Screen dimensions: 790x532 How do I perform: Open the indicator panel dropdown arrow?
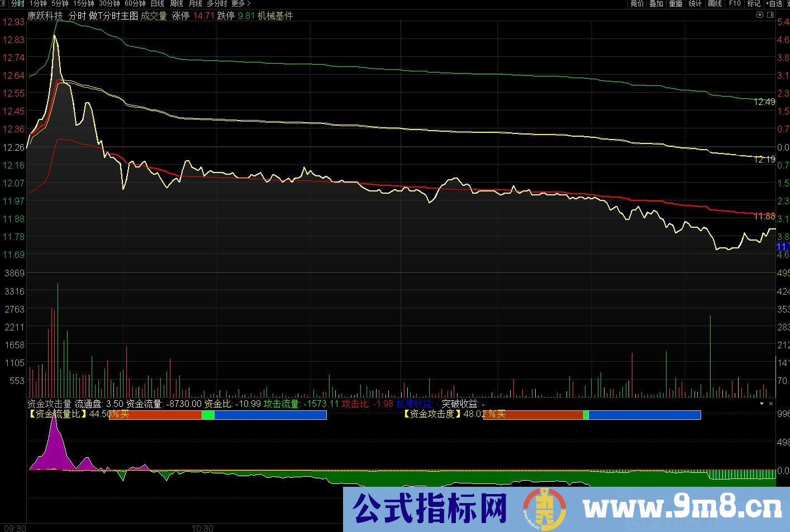coord(762,404)
